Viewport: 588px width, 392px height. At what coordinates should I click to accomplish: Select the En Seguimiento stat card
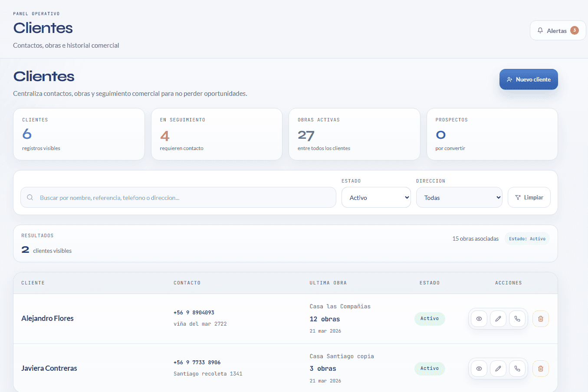(217, 134)
